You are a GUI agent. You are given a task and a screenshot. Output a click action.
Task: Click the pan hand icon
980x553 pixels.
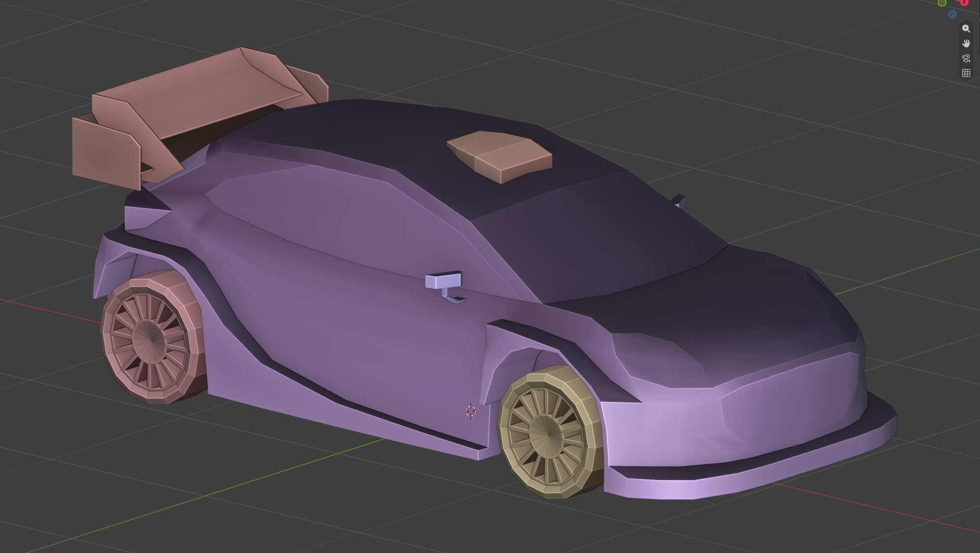click(966, 43)
